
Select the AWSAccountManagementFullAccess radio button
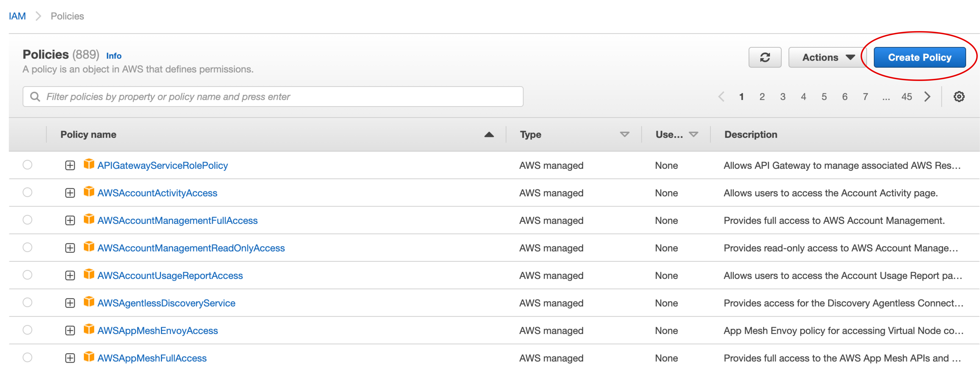[x=27, y=220]
